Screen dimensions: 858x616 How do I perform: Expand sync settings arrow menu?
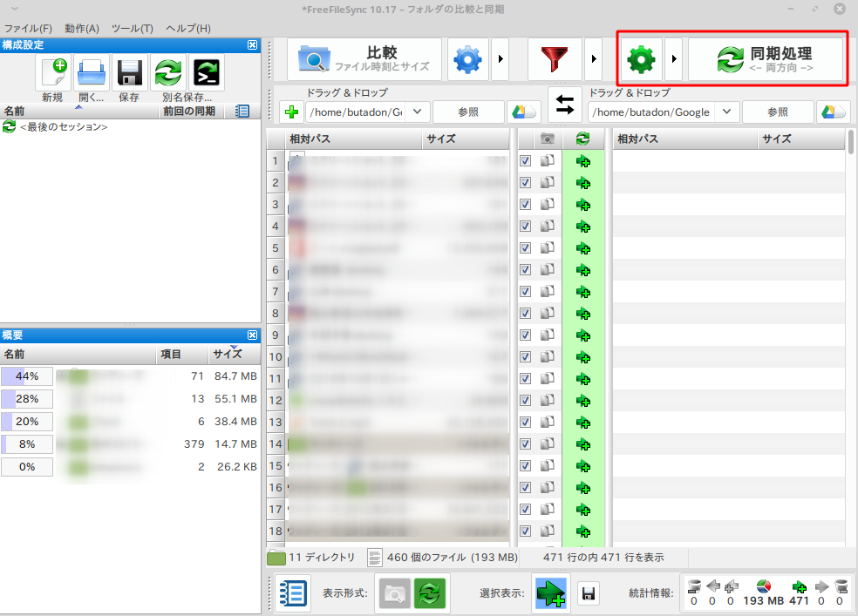pyautogui.click(x=674, y=59)
